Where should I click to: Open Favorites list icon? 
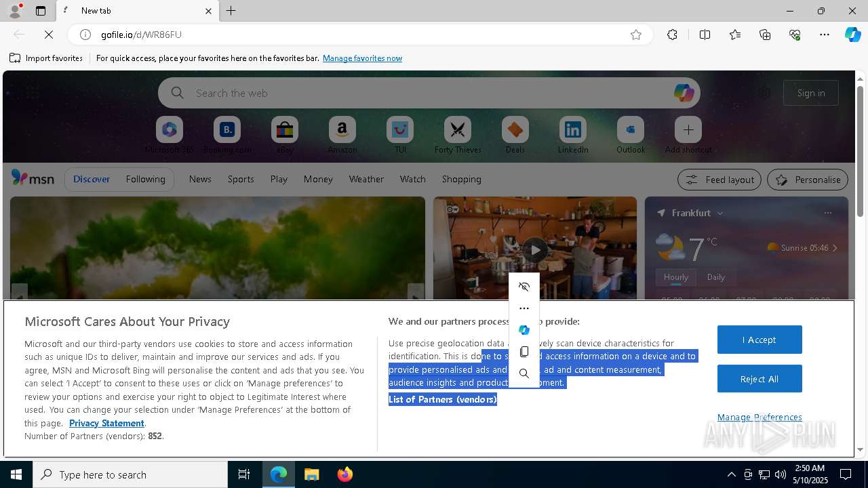pyautogui.click(x=735, y=35)
